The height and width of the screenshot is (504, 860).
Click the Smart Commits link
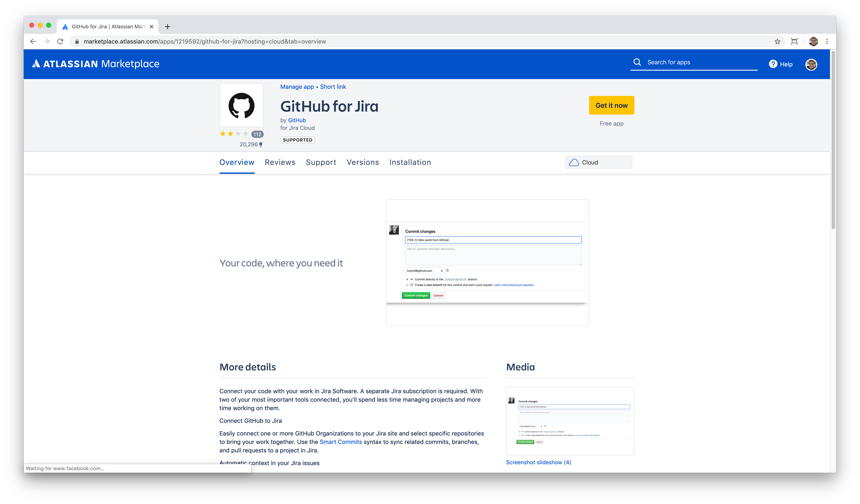(x=340, y=442)
